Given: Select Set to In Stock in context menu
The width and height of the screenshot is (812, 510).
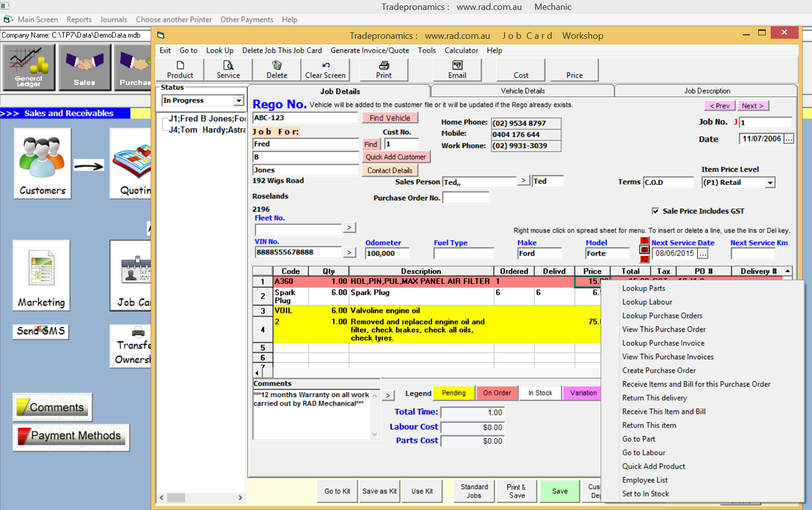Looking at the screenshot, I should 645,494.
